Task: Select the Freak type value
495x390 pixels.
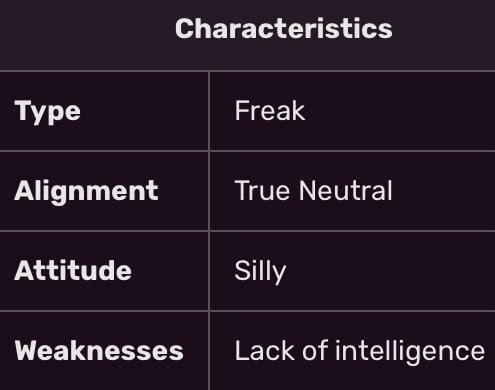Action: [x=270, y=111]
